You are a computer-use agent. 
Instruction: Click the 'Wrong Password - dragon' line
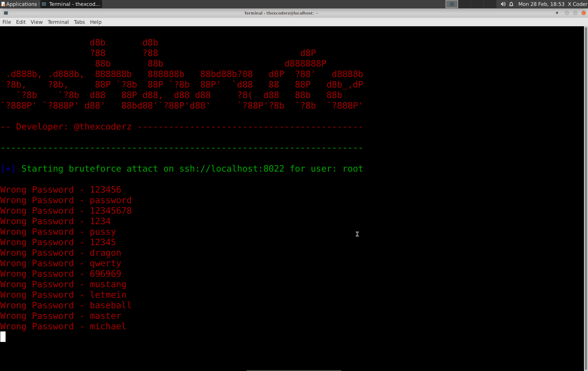tap(61, 253)
